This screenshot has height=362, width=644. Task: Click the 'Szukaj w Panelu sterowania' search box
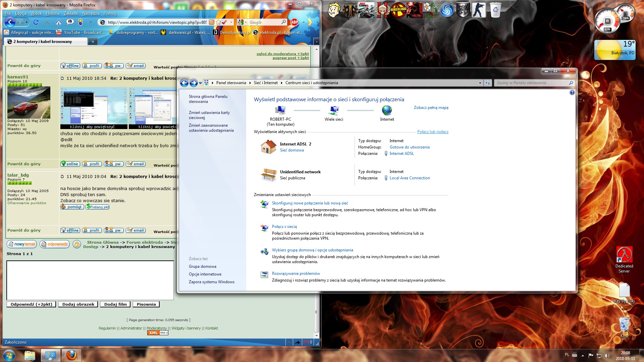(x=534, y=83)
